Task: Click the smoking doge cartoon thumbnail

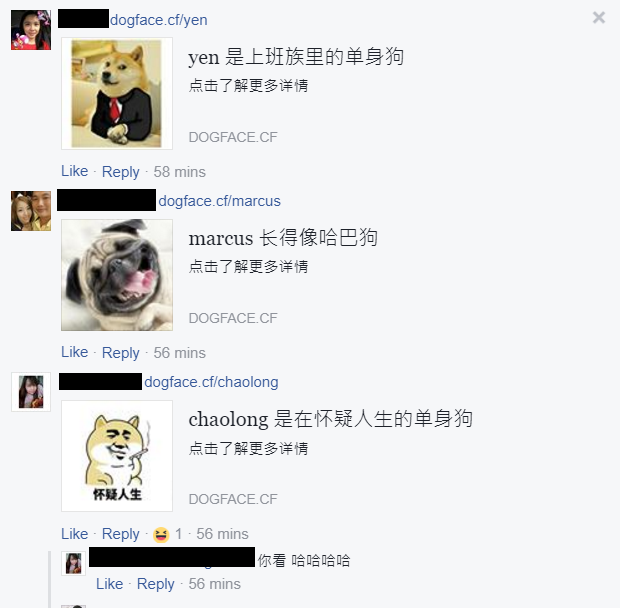Action: [x=117, y=456]
